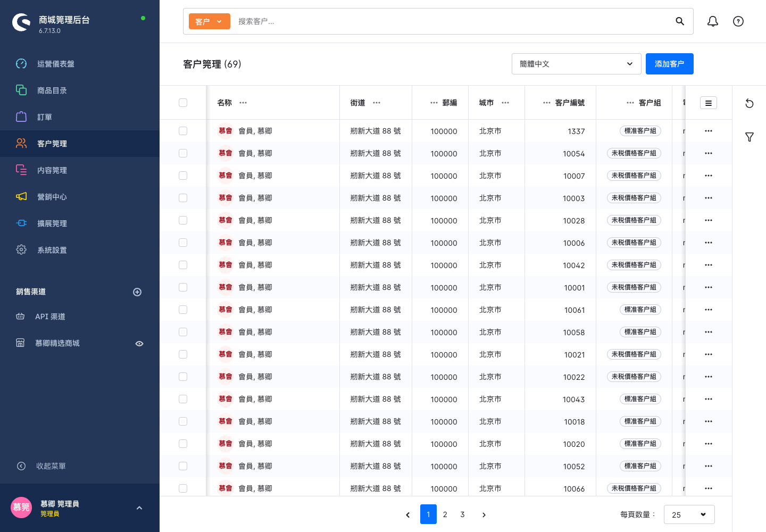The width and height of the screenshot is (766, 532).
Task: Open street column options dots
Action: [x=377, y=103]
